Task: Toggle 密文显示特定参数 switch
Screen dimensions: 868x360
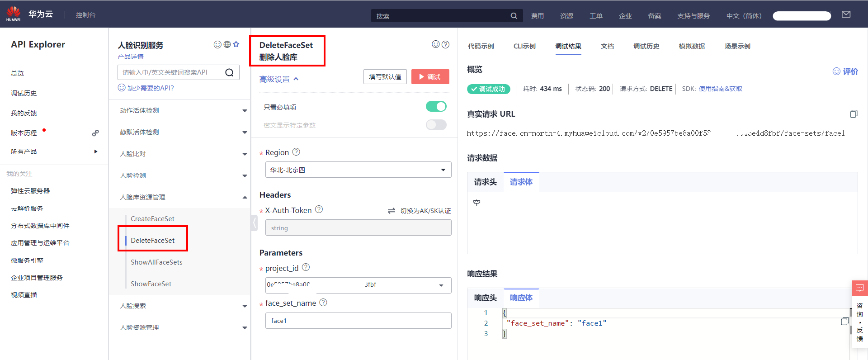Action: coord(436,125)
